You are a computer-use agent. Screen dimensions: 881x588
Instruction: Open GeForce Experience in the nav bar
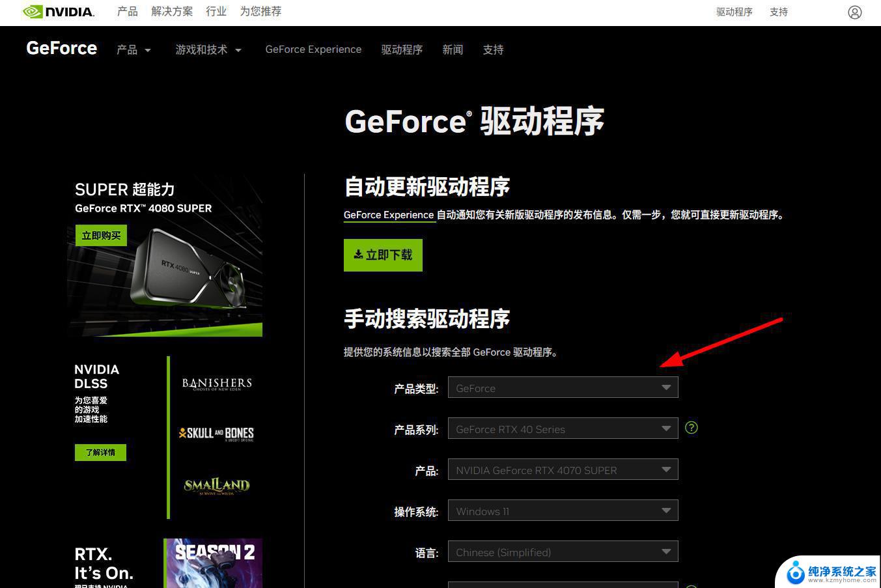[313, 49]
